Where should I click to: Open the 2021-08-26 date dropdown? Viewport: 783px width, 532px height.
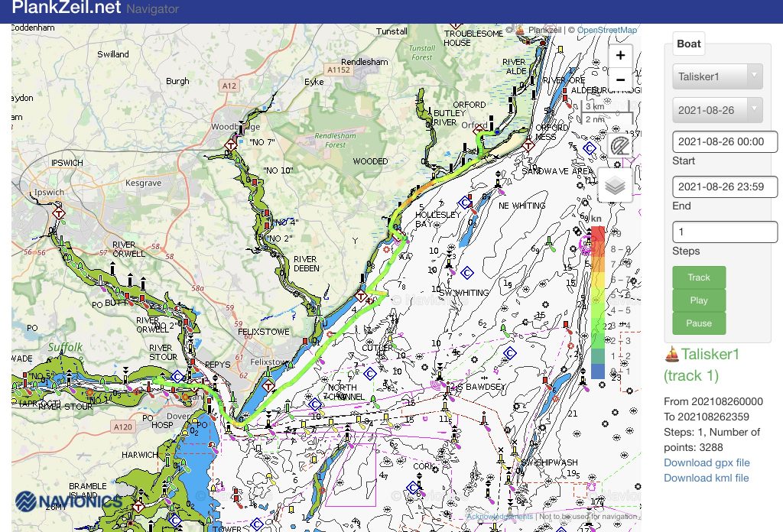click(717, 110)
